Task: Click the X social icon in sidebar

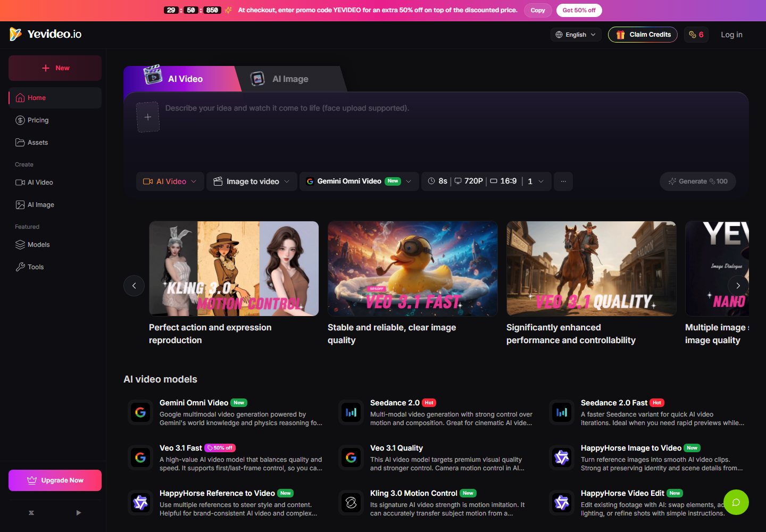Action: click(x=31, y=513)
